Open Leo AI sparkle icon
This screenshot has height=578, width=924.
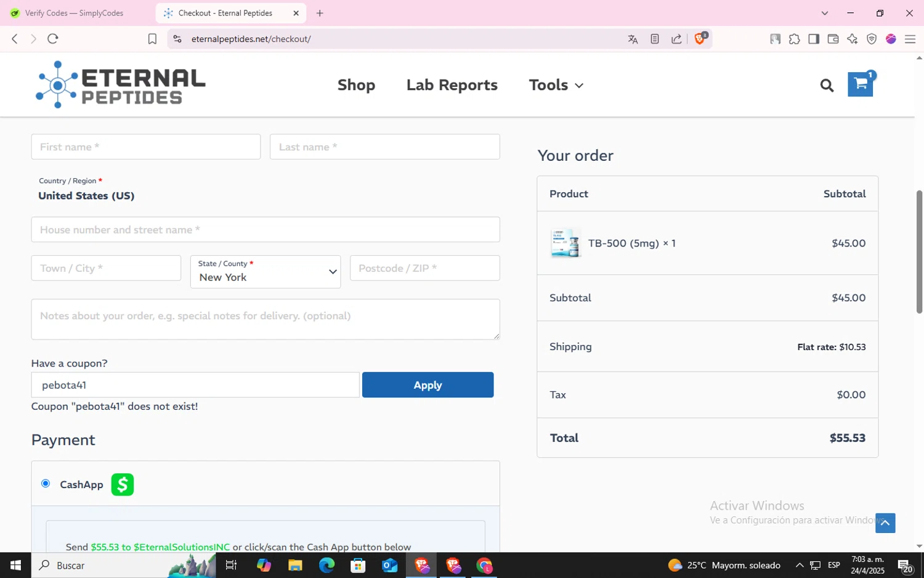point(853,39)
